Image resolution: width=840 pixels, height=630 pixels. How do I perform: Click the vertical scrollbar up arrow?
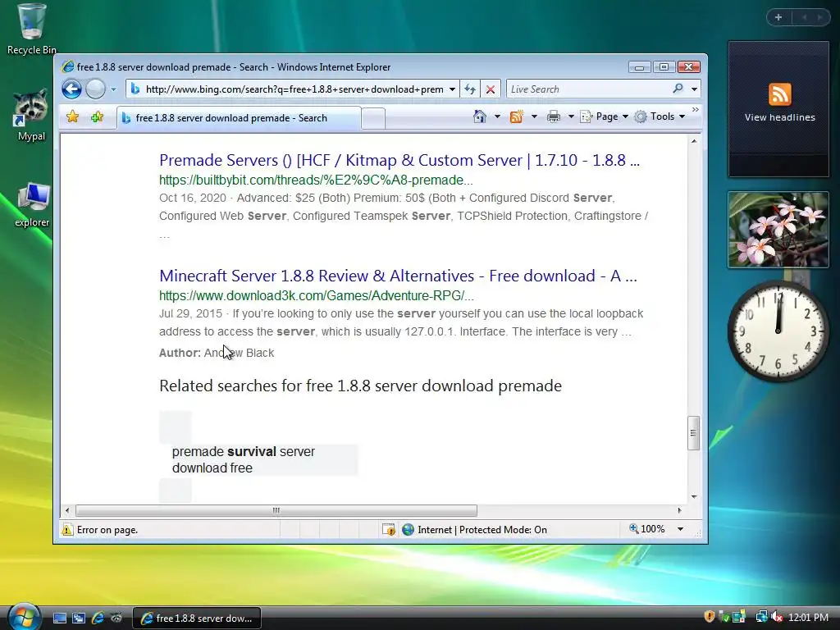click(694, 141)
